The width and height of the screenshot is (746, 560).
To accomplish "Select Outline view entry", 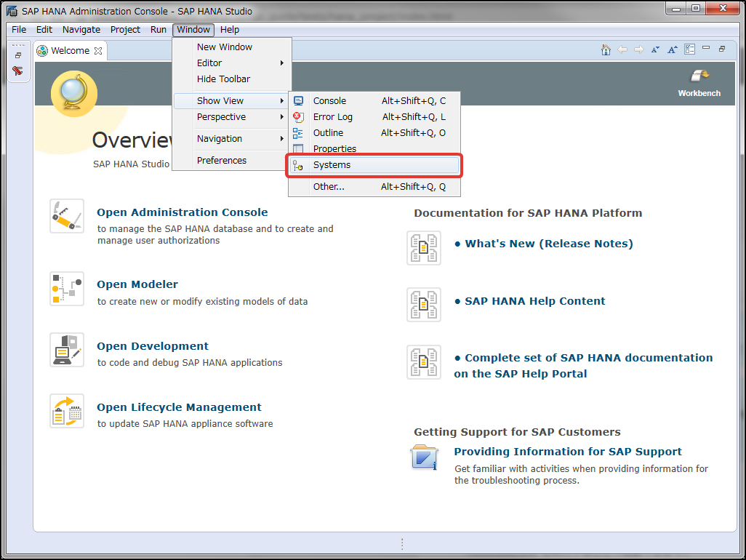I will click(374, 133).
